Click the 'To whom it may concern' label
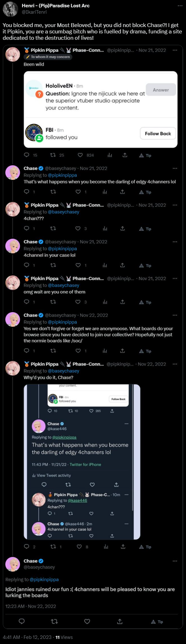Screen dimensions: 186x644 point(48,57)
